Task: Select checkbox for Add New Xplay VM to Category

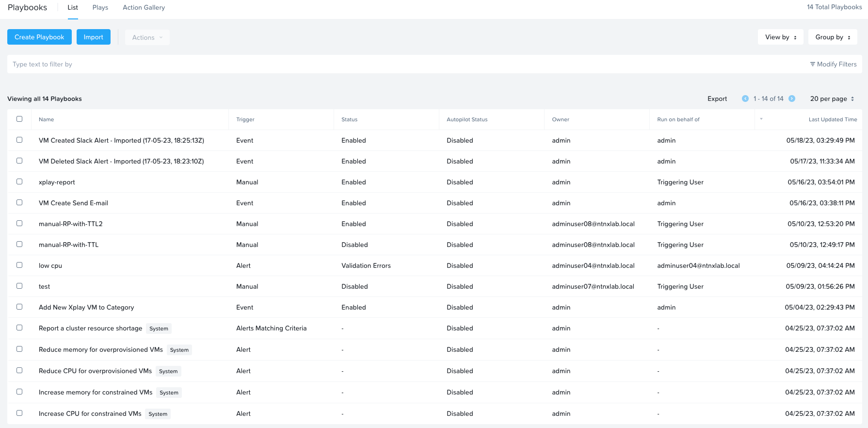Action: (x=19, y=307)
